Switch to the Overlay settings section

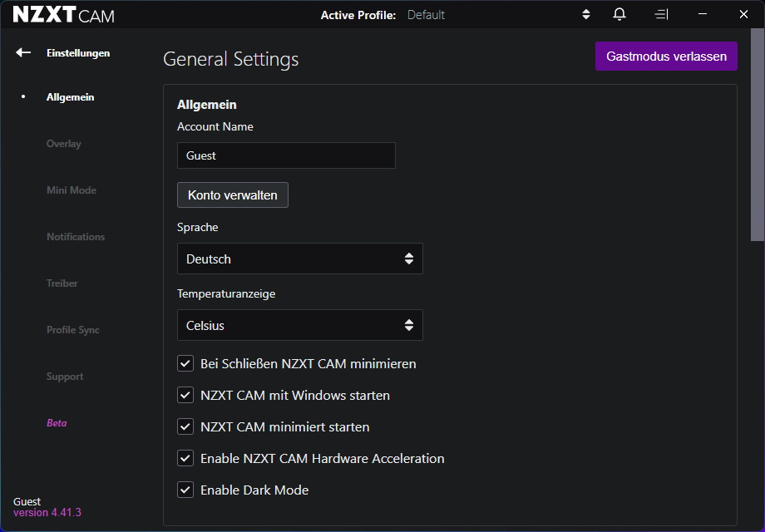64,144
